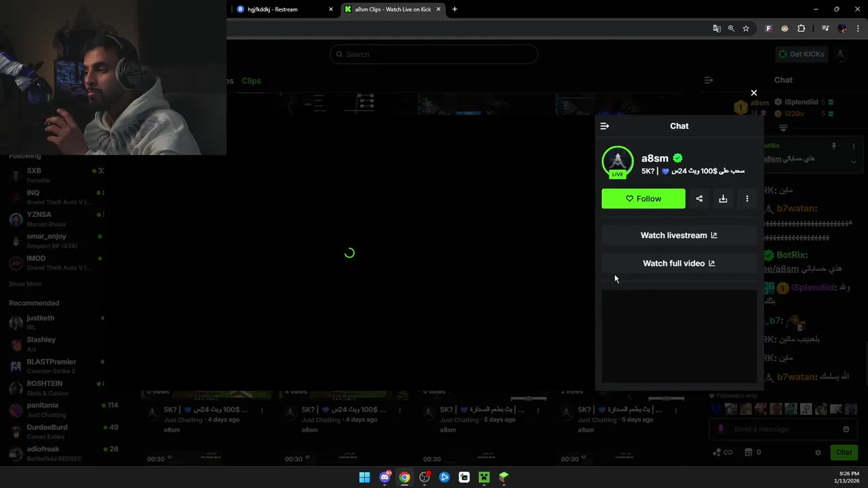Click the zoom magnifier icon in address bar
868x488 pixels.
coord(731,28)
